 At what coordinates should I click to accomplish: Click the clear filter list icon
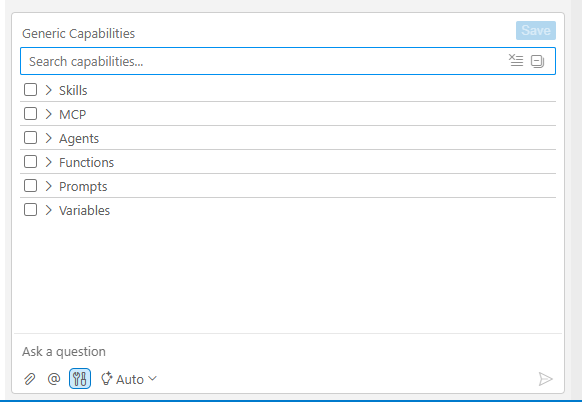(x=516, y=61)
